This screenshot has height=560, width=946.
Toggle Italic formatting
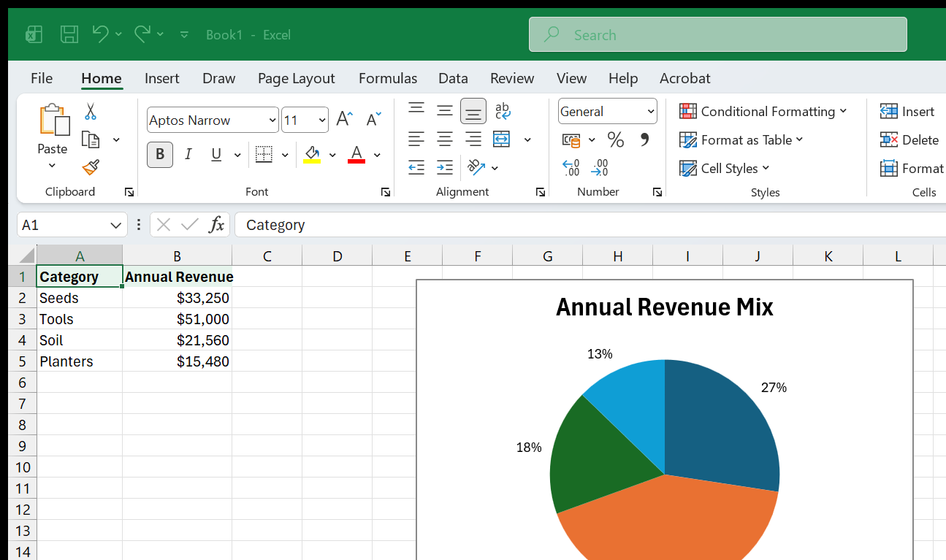(188, 155)
